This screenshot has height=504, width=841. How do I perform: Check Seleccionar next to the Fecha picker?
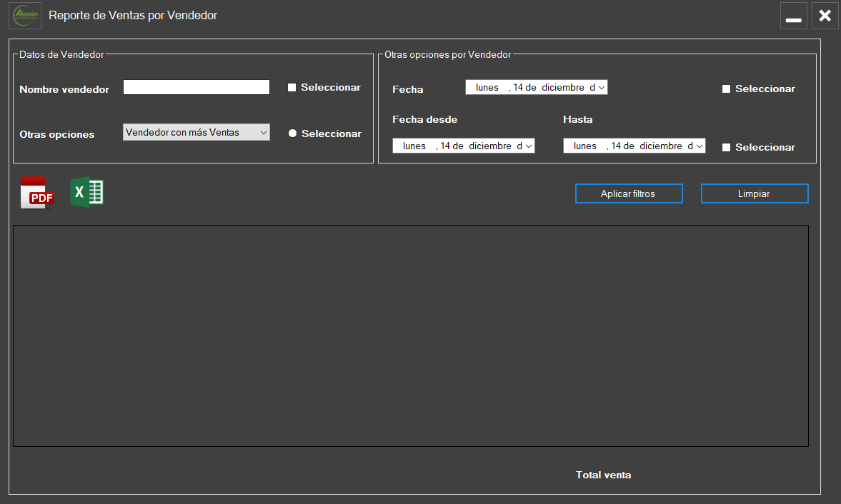(726, 89)
